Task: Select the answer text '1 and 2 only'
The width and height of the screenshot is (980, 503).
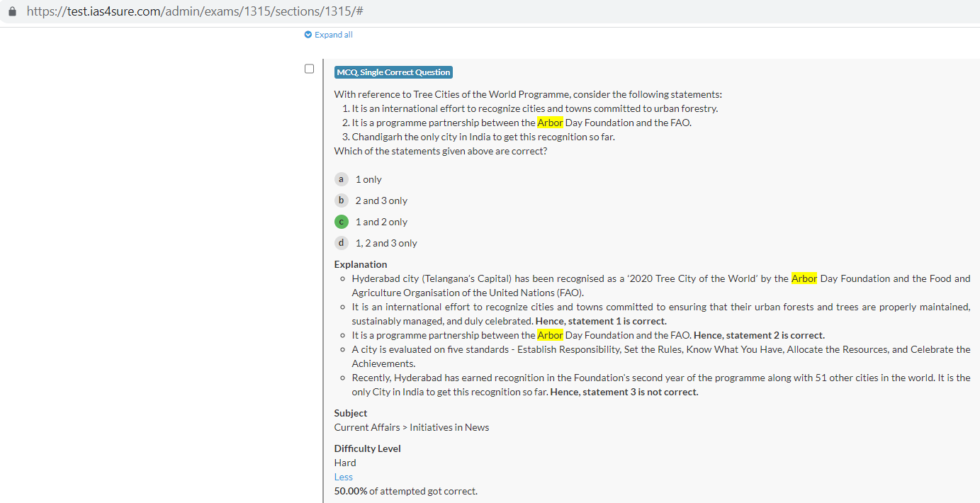Action: tap(381, 222)
